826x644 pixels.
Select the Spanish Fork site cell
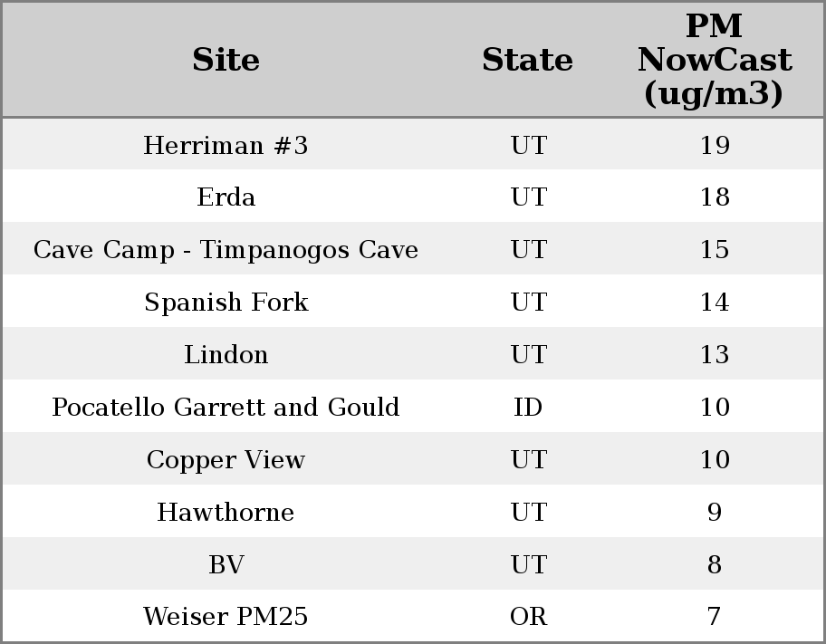point(226,303)
